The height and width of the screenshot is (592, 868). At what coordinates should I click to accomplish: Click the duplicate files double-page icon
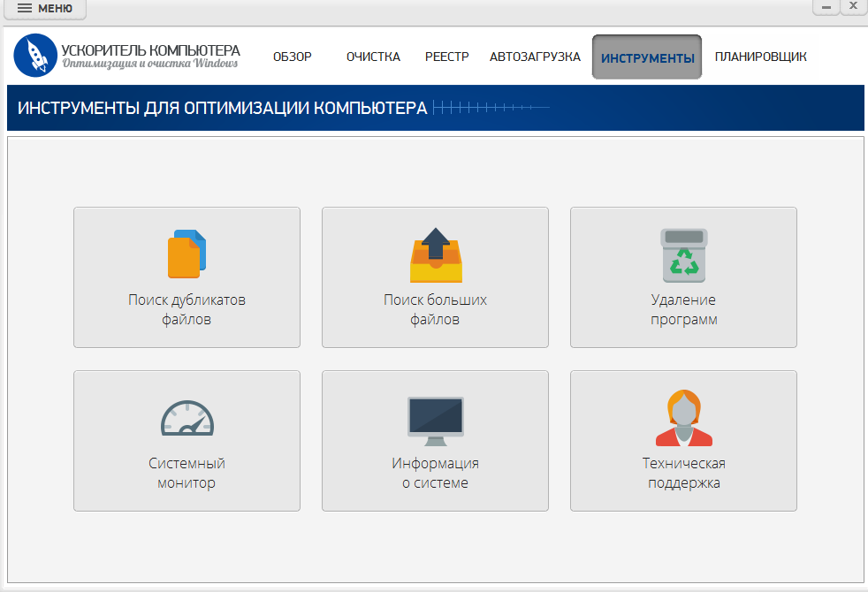tap(187, 254)
